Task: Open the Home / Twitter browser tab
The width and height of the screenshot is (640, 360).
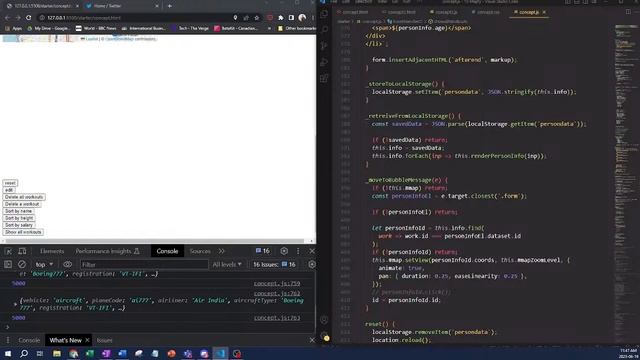Action: (x=122, y=6)
